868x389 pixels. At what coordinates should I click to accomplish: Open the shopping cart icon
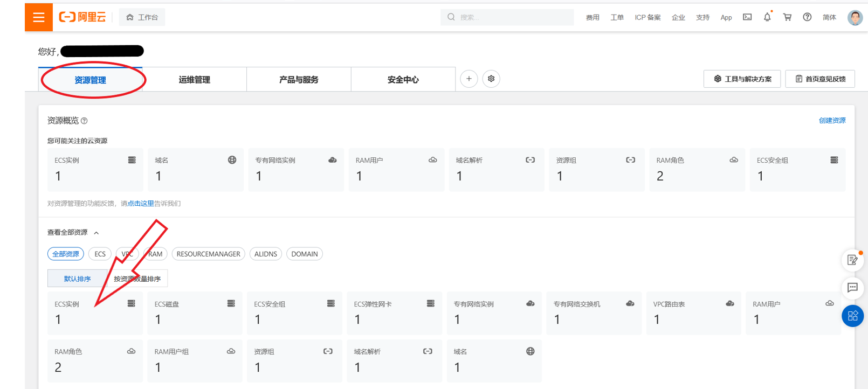[787, 17]
